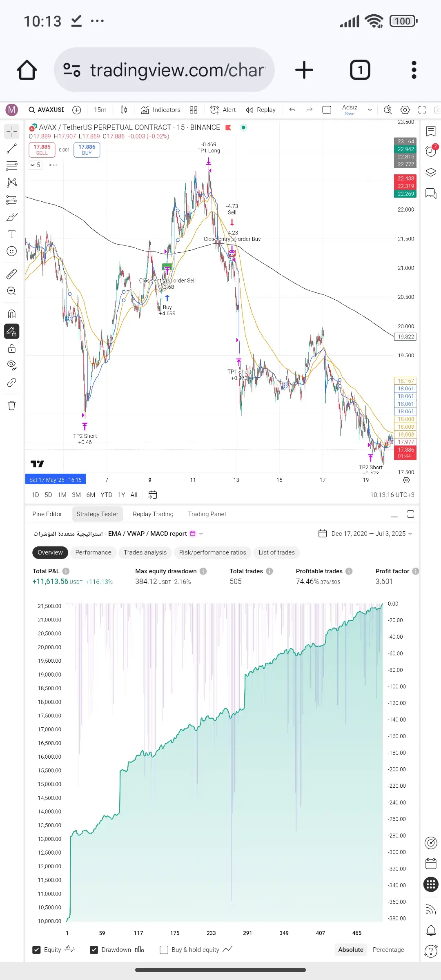Toggle lock all drawings

(12, 349)
